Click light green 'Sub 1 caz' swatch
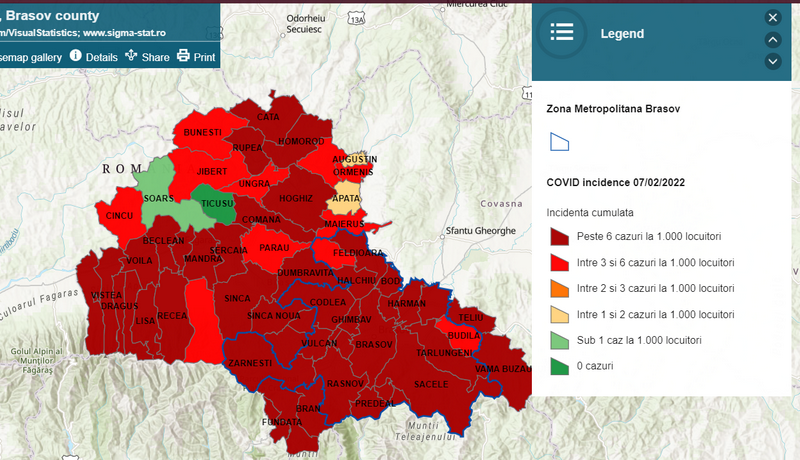The image size is (800, 460). click(x=559, y=340)
